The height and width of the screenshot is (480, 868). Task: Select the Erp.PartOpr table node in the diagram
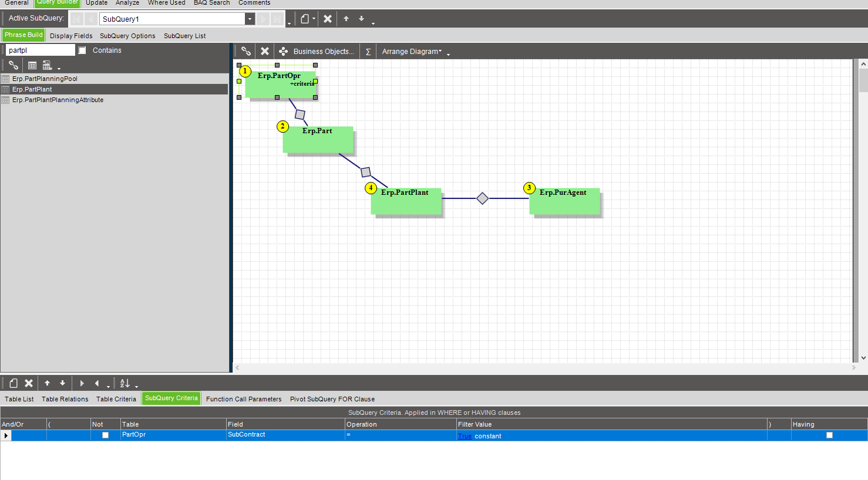(280, 83)
